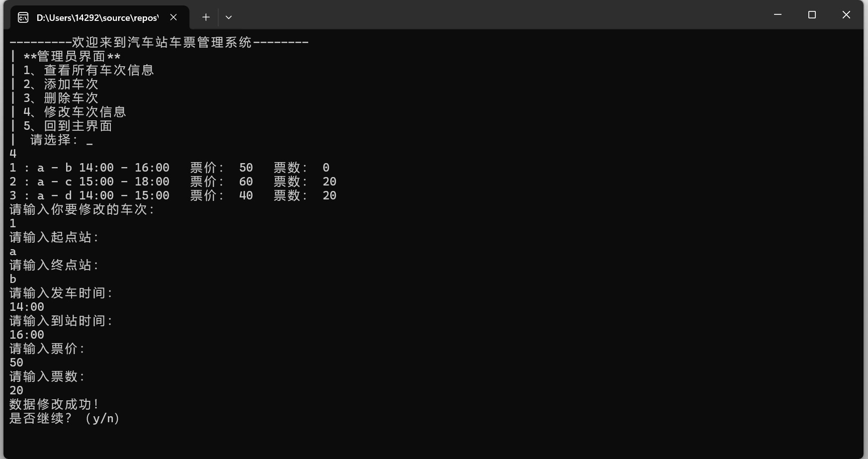Click menu line 5、回到主界面

[x=68, y=126]
